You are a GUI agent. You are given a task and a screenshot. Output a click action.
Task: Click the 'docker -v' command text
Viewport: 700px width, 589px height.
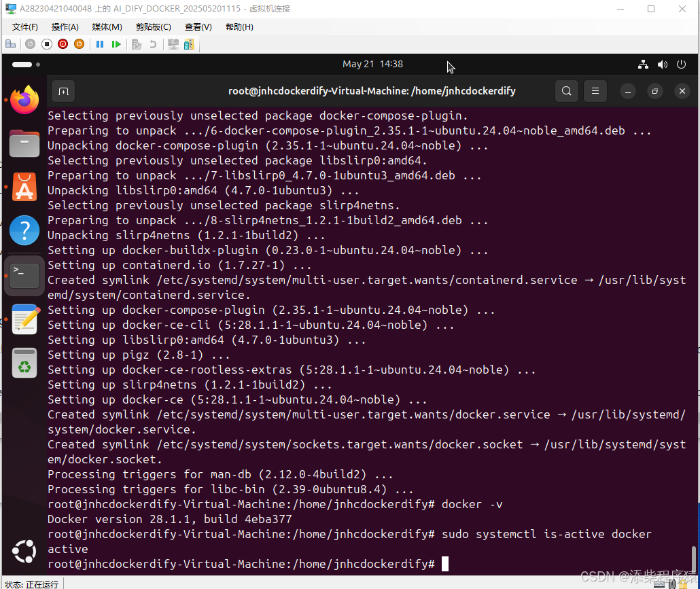pos(472,504)
